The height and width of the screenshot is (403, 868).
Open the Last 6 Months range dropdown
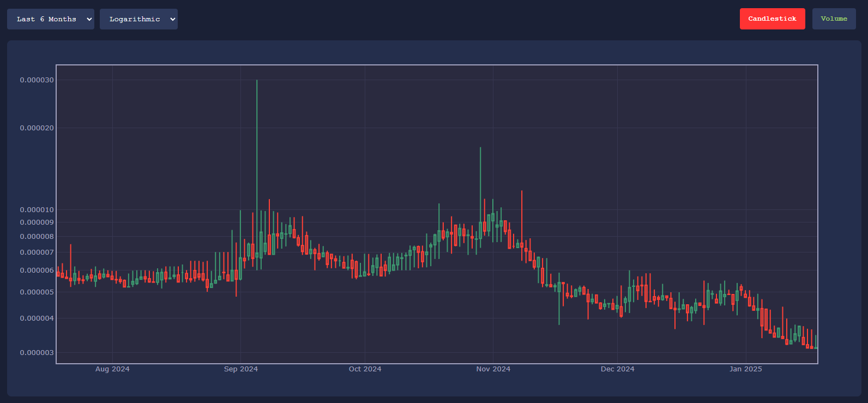tap(51, 19)
